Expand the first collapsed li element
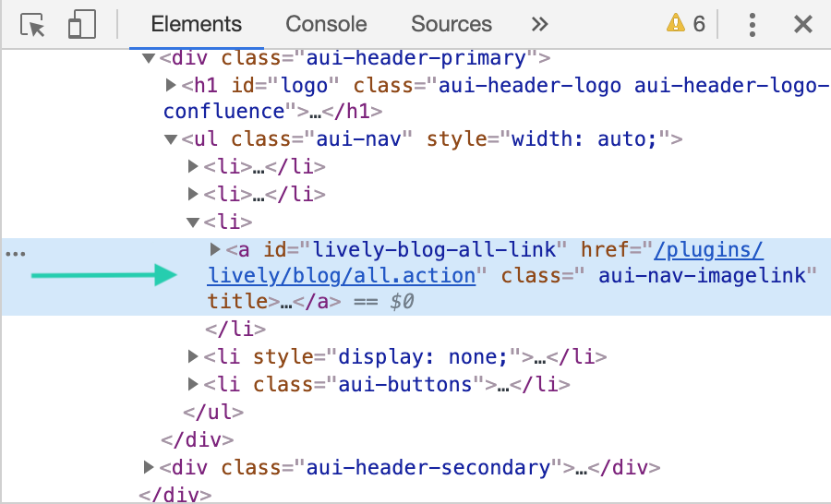The height and width of the screenshot is (504, 831). click(193, 167)
